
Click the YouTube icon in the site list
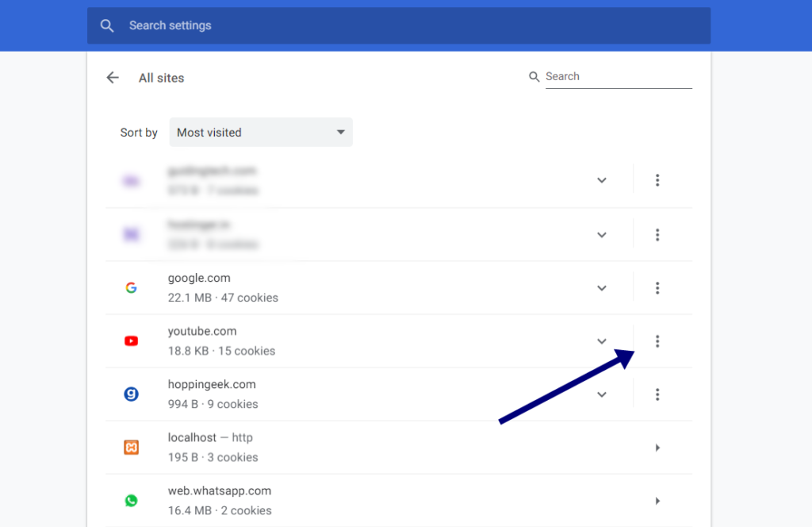tap(131, 340)
